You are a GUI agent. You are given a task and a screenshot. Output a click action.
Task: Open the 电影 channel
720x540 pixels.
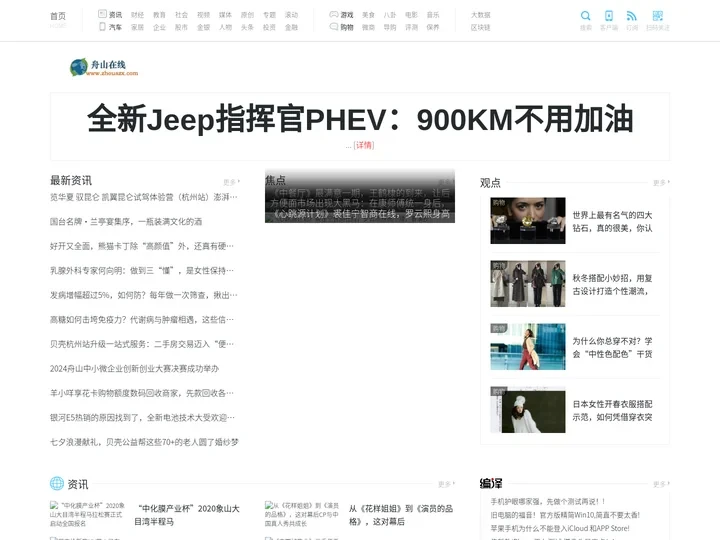[x=411, y=15]
